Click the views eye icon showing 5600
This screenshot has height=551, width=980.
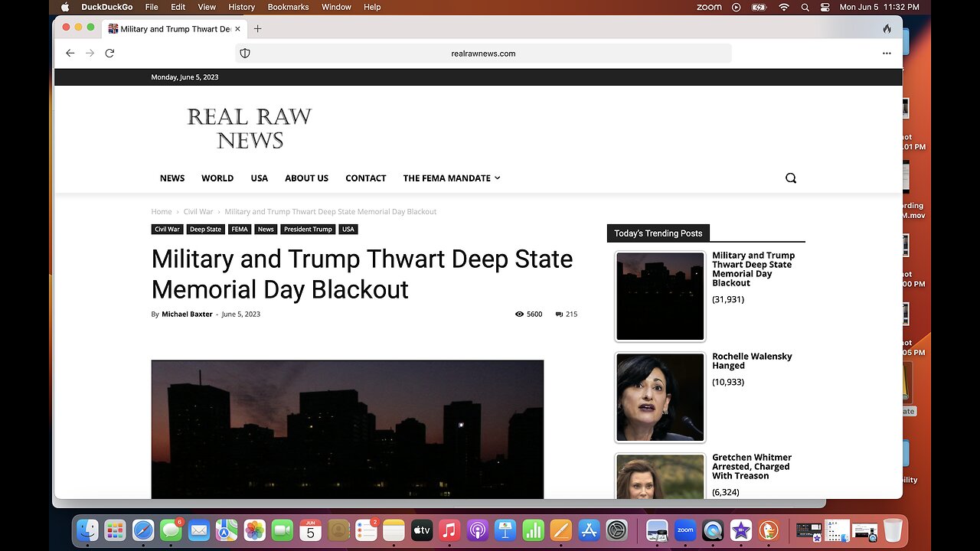pos(520,315)
